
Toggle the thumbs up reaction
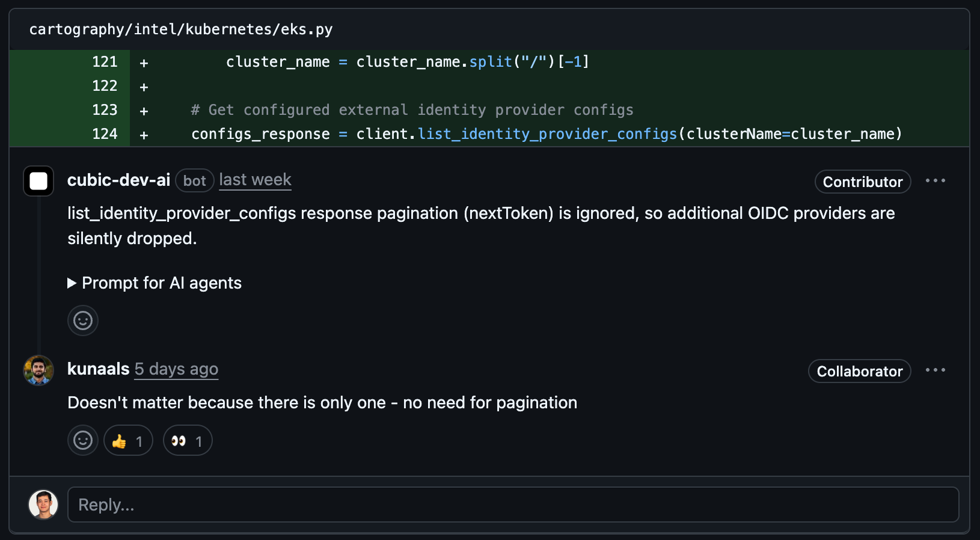point(128,440)
